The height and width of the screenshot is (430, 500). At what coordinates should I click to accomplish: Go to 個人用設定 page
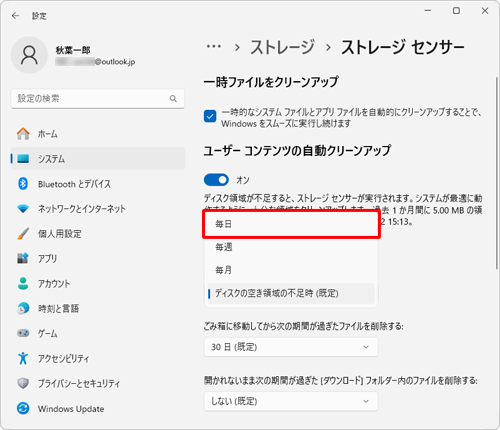point(97,234)
